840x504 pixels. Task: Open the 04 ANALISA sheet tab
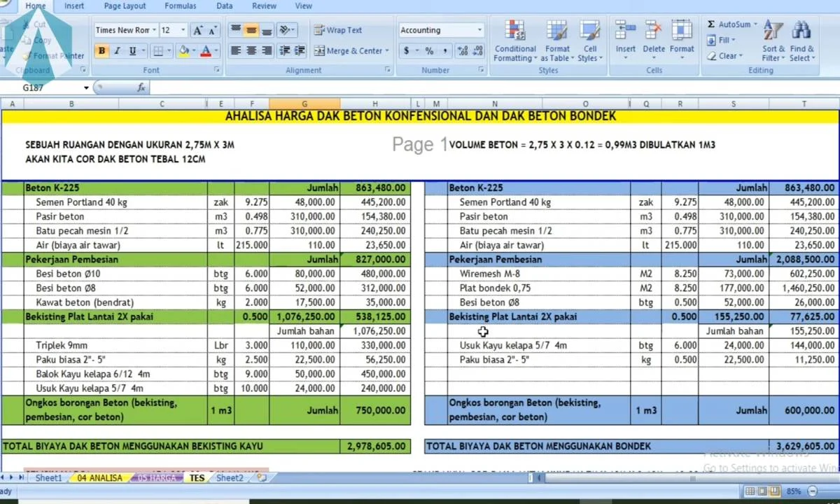click(99, 478)
